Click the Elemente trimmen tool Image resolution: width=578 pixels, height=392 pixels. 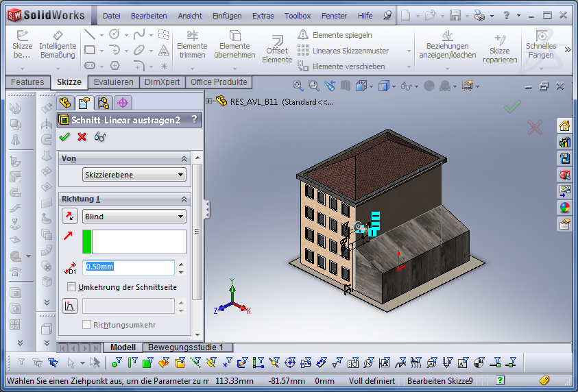tap(192, 45)
